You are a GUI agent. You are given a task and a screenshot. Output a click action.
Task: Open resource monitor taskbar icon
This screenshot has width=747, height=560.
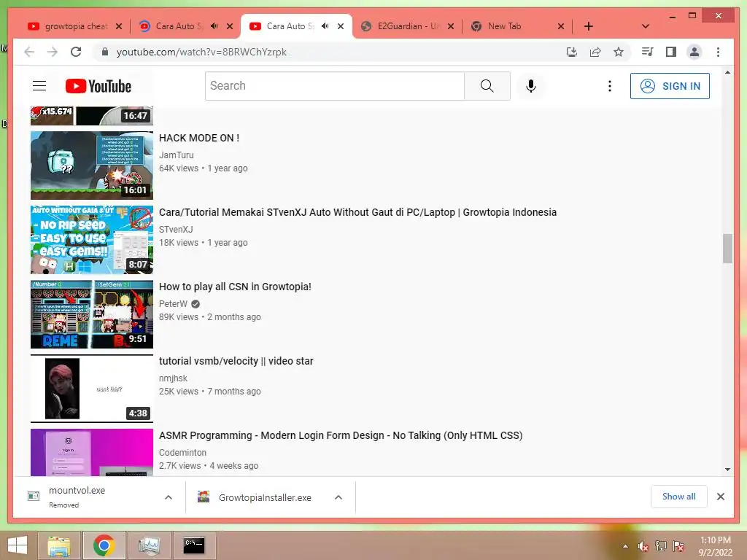pos(149,545)
